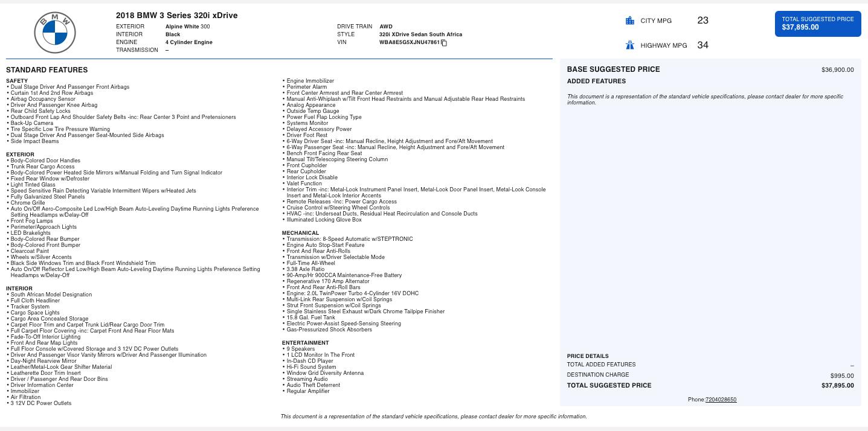
Task: Click the Standard Features heading
Action: coord(47,70)
